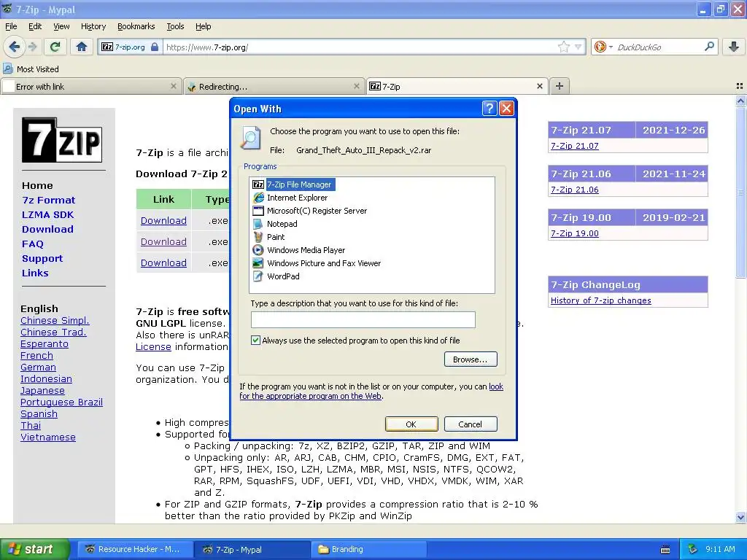The width and height of the screenshot is (747, 560).
Task: Open 'History of 7-zip changes' link
Action: pyautogui.click(x=601, y=300)
